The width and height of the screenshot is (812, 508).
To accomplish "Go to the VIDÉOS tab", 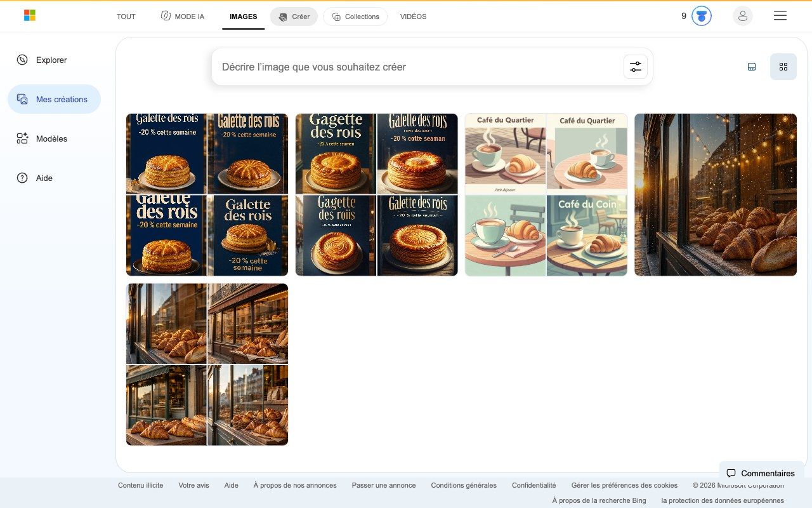I will click(413, 17).
